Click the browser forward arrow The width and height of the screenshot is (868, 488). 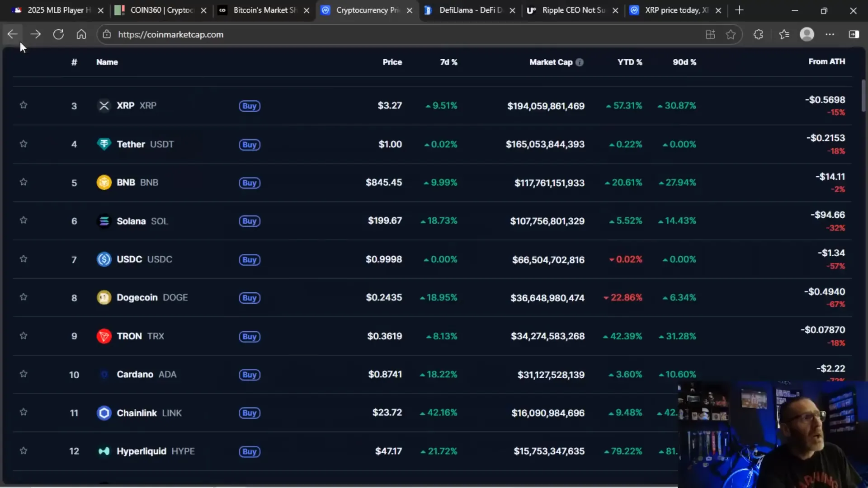point(36,34)
